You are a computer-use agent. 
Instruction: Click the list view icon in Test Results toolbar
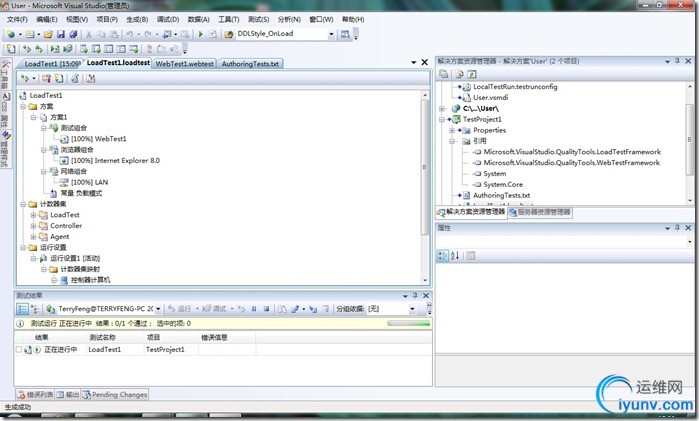point(22,309)
